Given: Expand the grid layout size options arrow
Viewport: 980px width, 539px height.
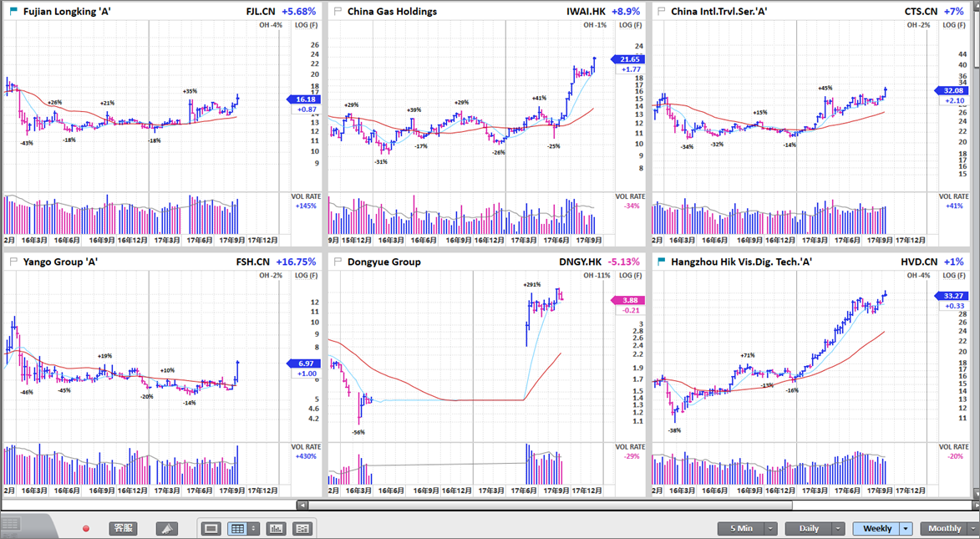Looking at the screenshot, I should [x=254, y=528].
